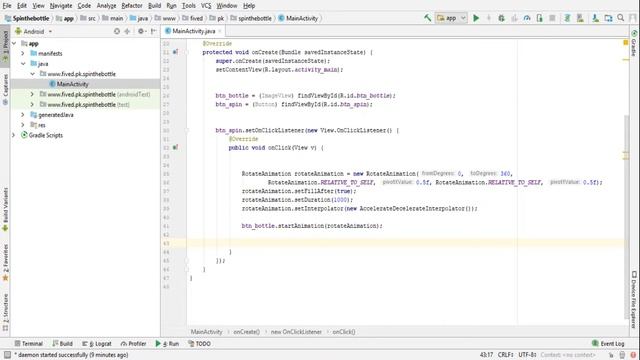Click onCreate() in editor breadcrumb bar
Image resolution: width=640 pixels, height=360 pixels.
tap(247, 332)
